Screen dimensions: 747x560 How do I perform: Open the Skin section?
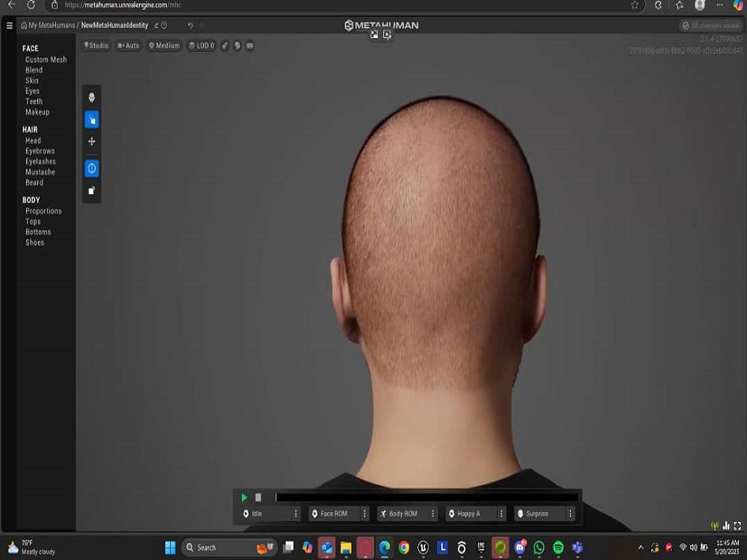(32, 81)
